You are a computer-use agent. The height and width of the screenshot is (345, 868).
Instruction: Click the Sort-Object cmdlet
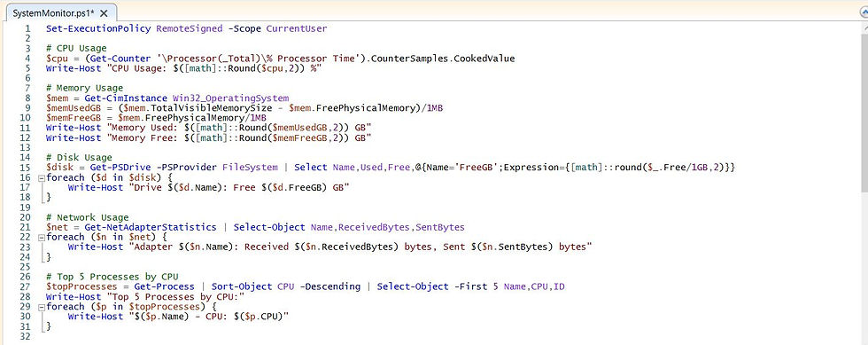(241, 286)
